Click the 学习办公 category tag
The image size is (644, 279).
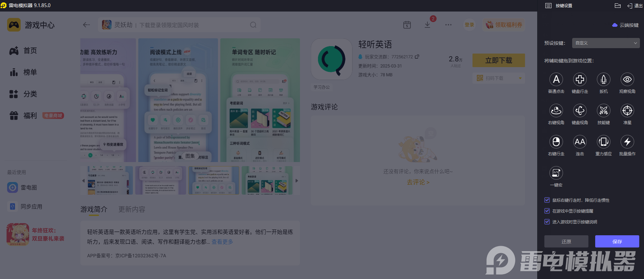click(322, 87)
